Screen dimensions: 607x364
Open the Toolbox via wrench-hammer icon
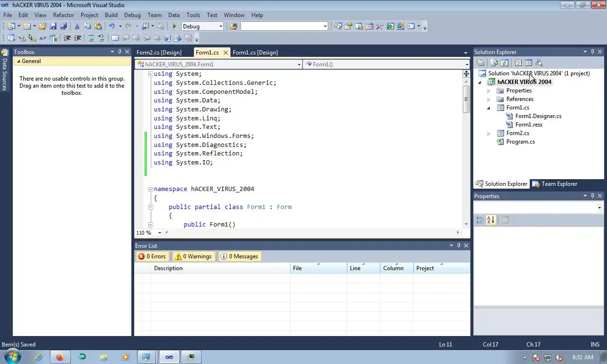click(x=380, y=26)
